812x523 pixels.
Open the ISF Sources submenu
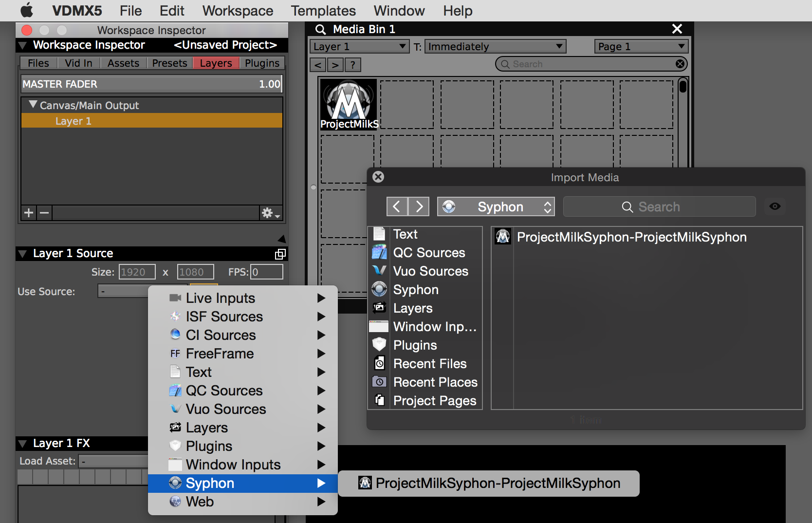(242, 317)
